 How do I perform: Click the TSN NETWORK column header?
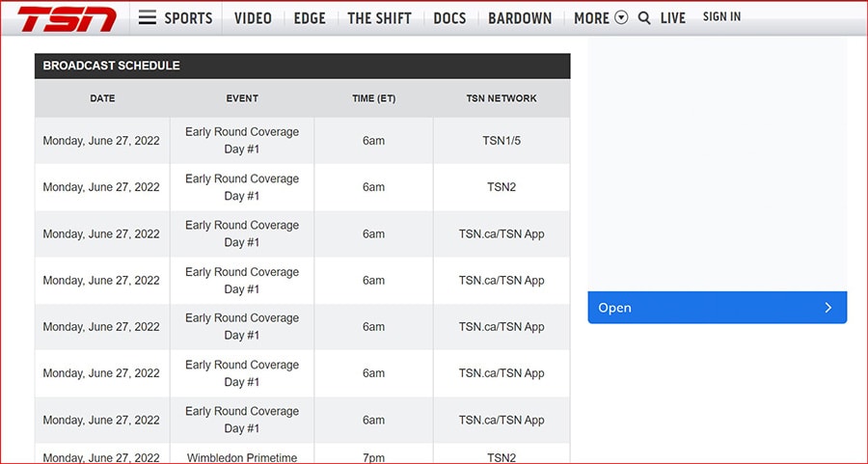[x=502, y=98]
